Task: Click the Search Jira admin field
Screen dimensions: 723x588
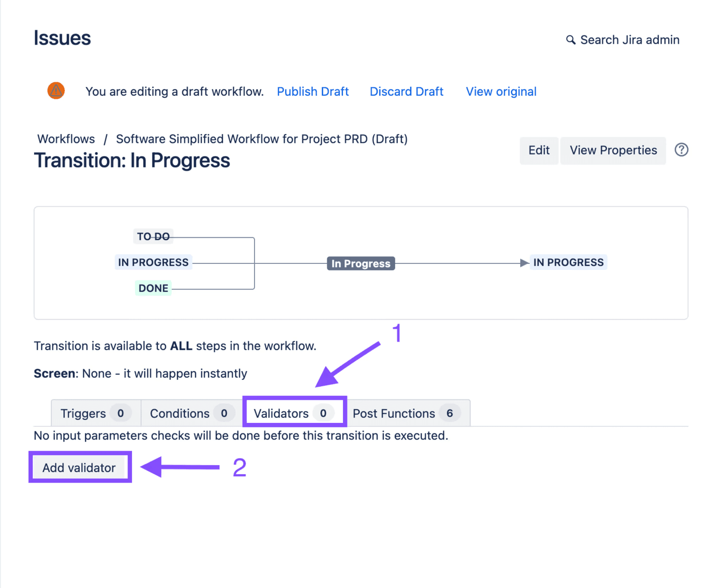Action: (630, 40)
